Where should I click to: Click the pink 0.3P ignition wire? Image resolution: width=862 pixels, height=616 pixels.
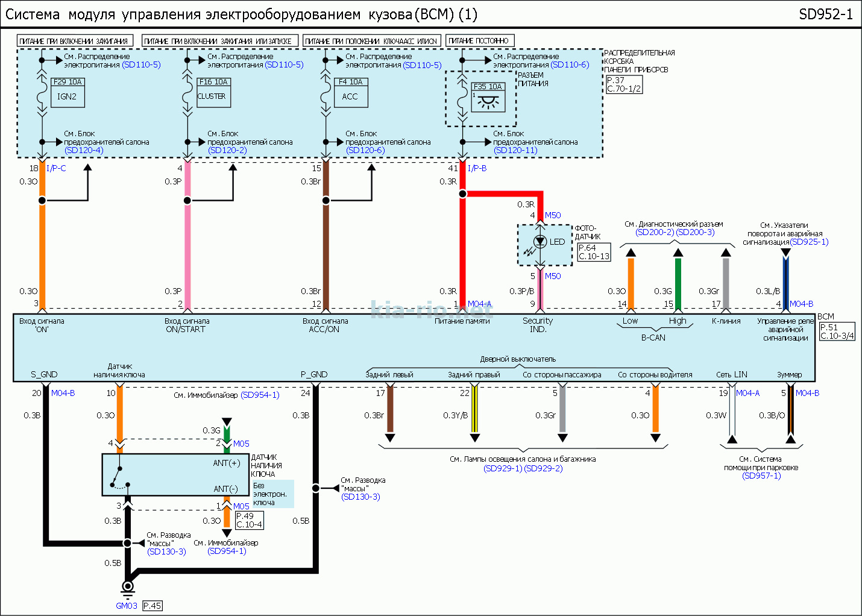pyautogui.click(x=187, y=235)
